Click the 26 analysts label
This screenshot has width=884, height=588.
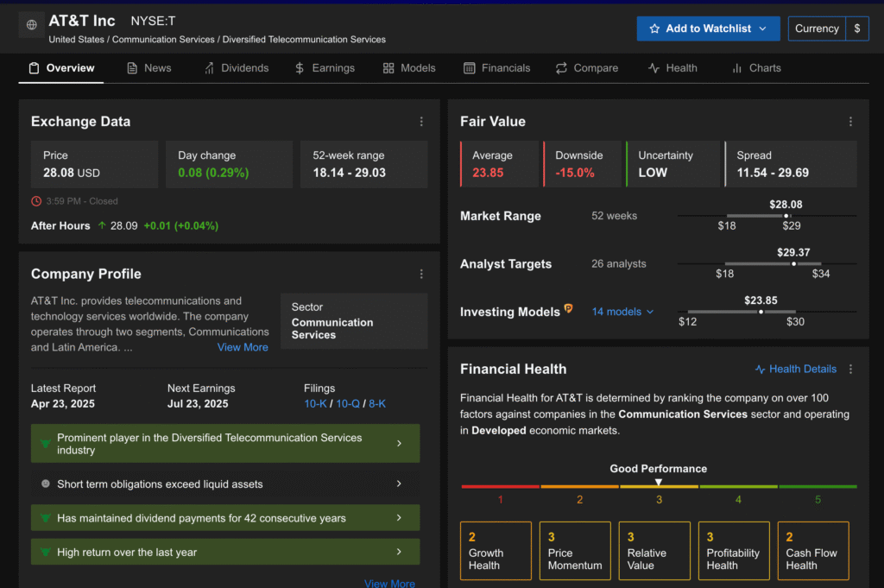[x=618, y=264]
